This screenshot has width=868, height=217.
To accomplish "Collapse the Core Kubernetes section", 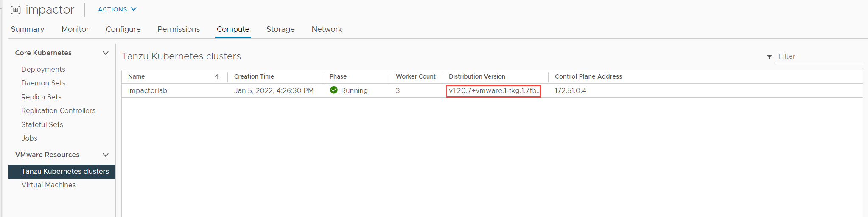I will (106, 53).
